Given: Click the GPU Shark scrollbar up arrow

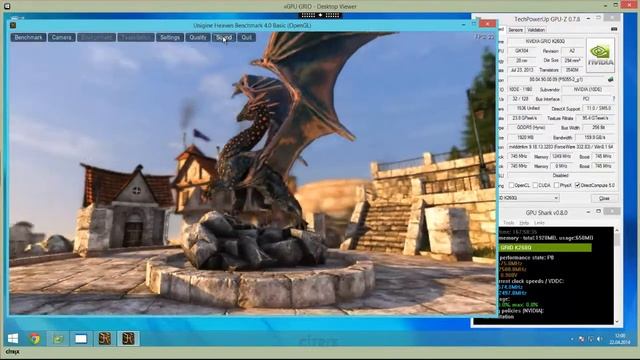Looking at the screenshot, I should click(x=617, y=230).
